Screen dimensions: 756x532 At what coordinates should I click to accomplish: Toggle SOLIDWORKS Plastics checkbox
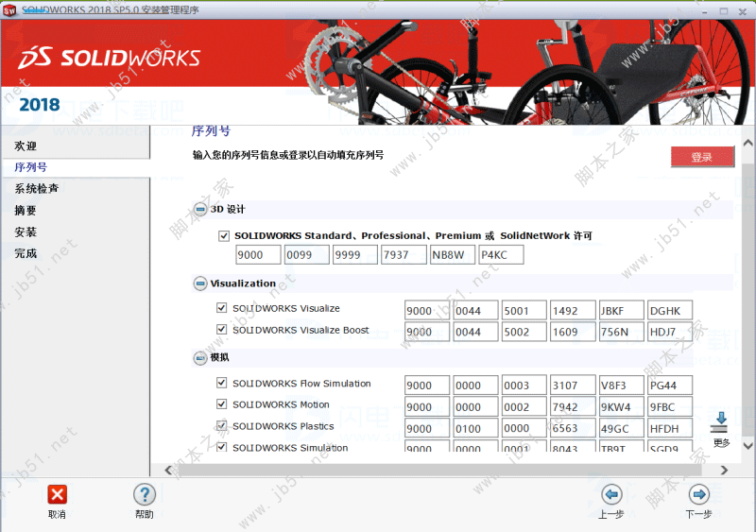221,425
